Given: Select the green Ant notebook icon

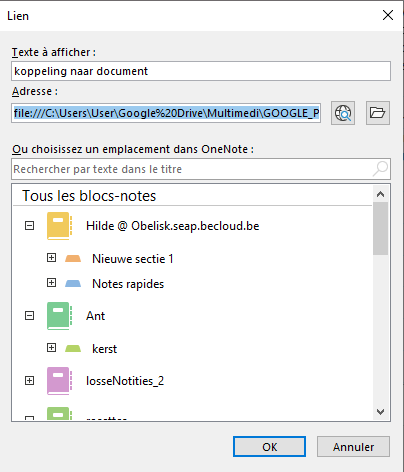Looking at the screenshot, I should [x=59, y=316].
